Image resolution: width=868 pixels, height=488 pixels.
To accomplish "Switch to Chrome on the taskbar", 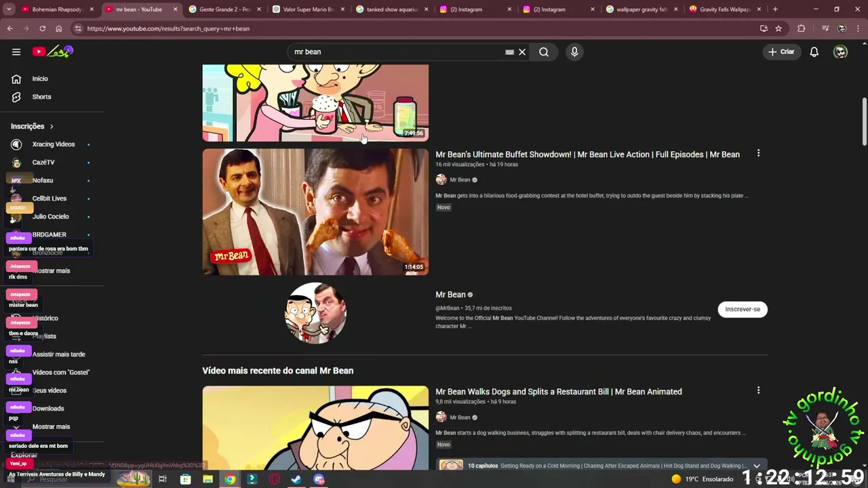I will pyautogui.click(x=231, y=479).
